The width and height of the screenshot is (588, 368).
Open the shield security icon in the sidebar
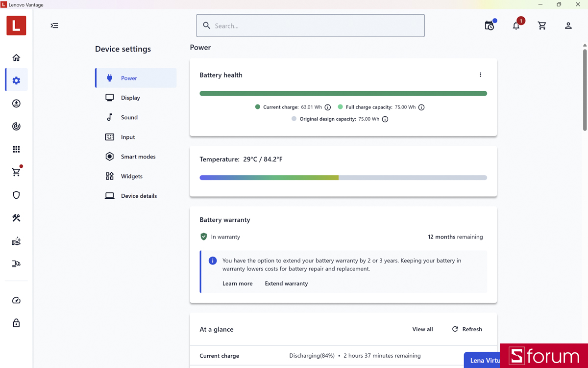(16, 195)
